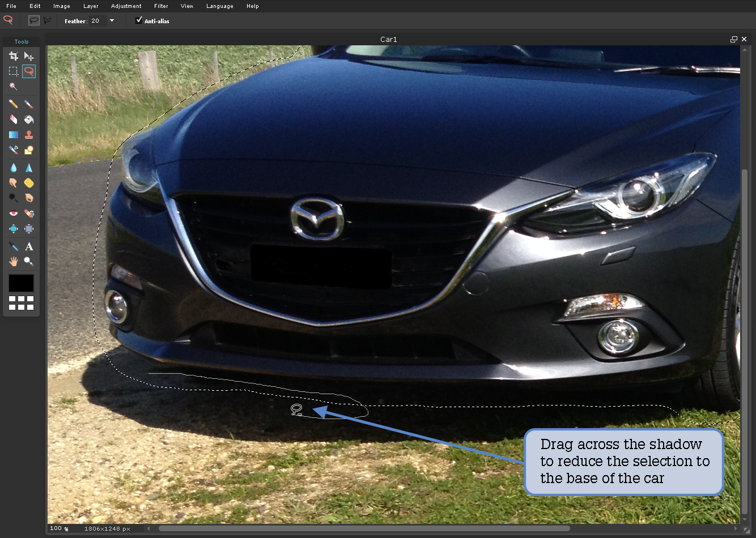The height and width of the screenshot is (538, 756).
Task: Select the Type text tool
Action: [x=29, y=246]
